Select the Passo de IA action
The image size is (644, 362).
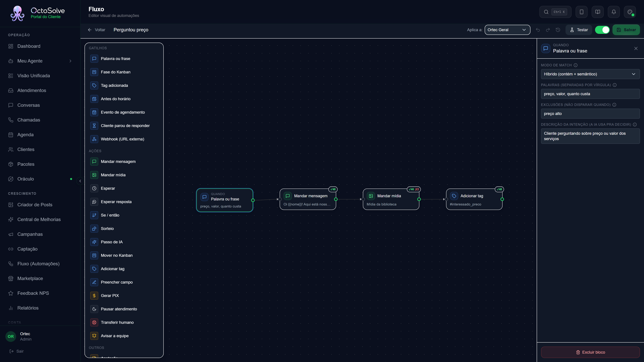click(124, 242)
